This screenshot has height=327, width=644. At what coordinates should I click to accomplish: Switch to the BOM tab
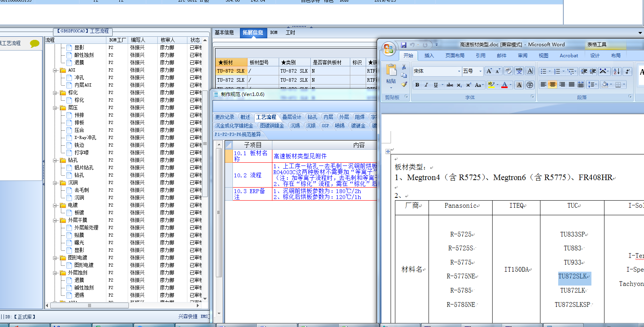point(274,33)
